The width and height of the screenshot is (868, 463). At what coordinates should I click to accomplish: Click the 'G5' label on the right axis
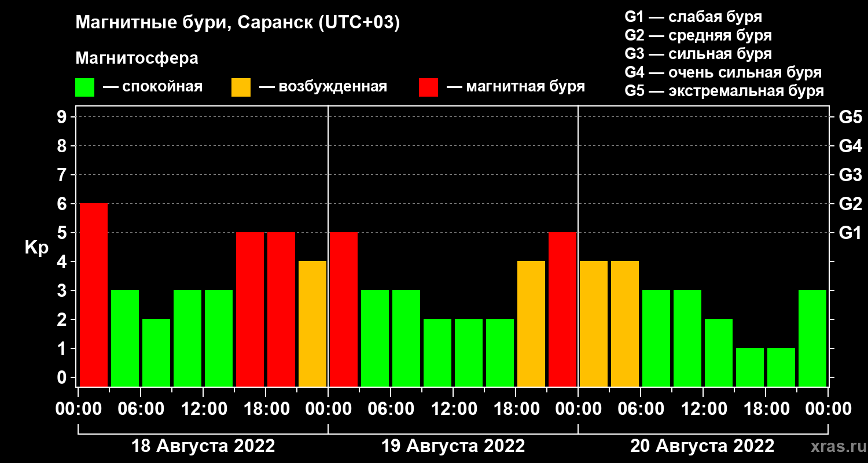tap(850, 117)
